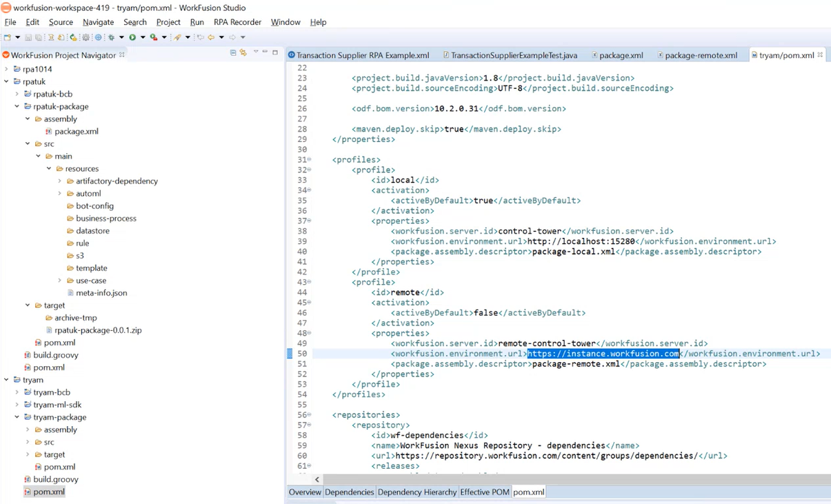Open the Effective POM tab
This screenshot has width=831, height=504.
(x=485, y=492)
